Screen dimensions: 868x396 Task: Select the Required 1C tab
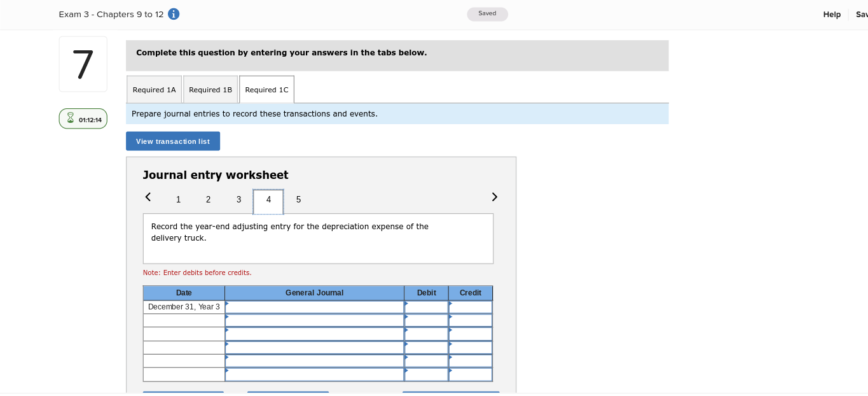click(x=266, y=89)
